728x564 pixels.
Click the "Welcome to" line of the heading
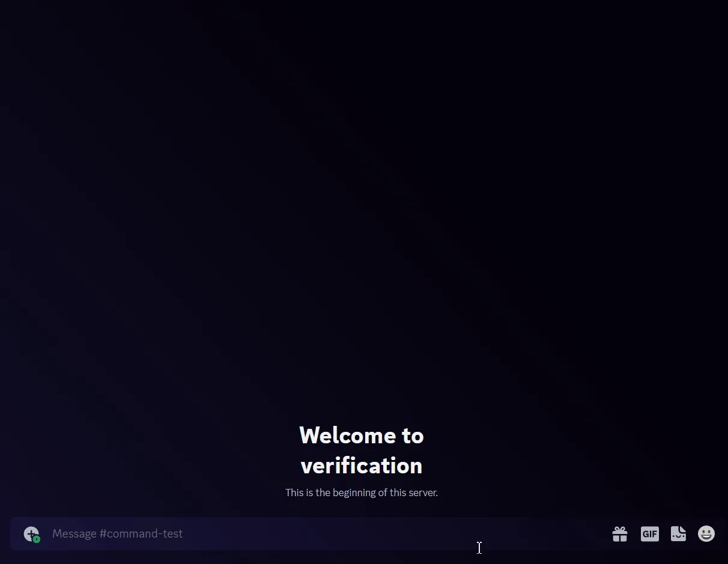[x=362, y=435]
